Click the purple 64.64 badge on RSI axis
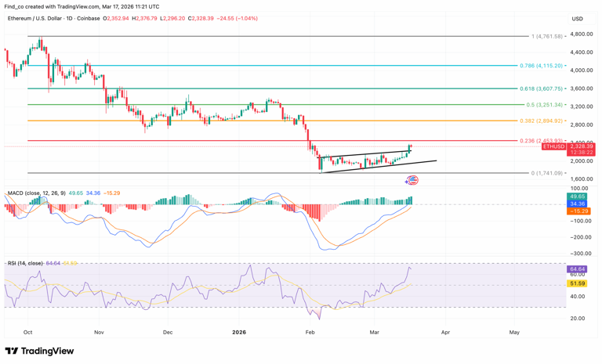Viewport: 602px width, 364px height. coord(577,269)
